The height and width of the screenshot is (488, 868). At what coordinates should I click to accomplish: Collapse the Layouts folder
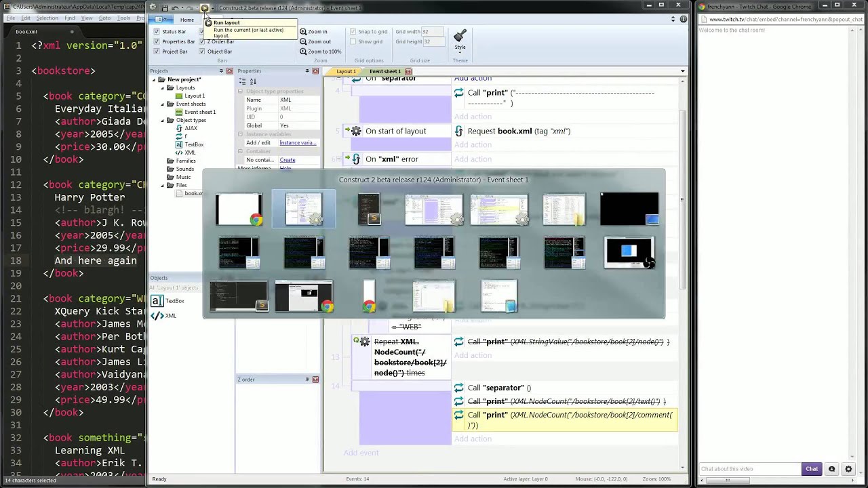pyautogui.click(x=163, y=87)
